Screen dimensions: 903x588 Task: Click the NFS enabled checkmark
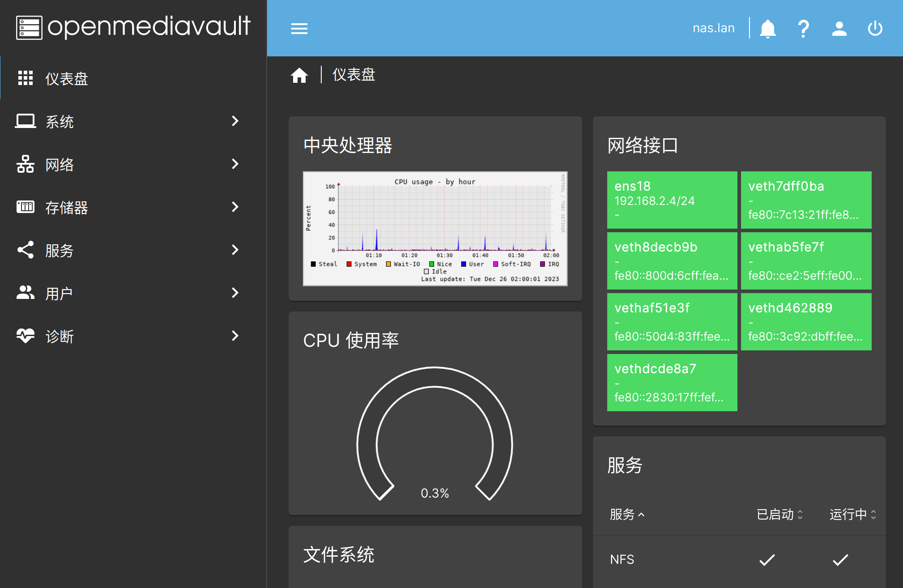767,560
